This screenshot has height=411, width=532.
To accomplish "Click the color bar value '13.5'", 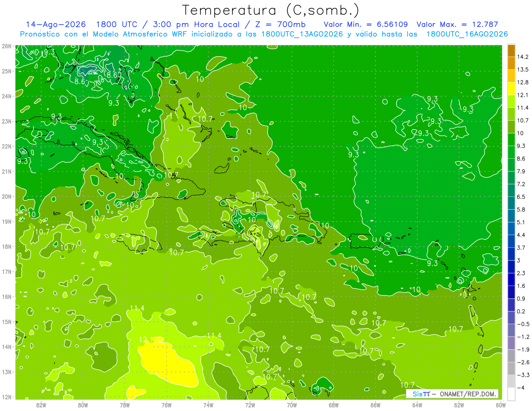I will tap(522, 70).
